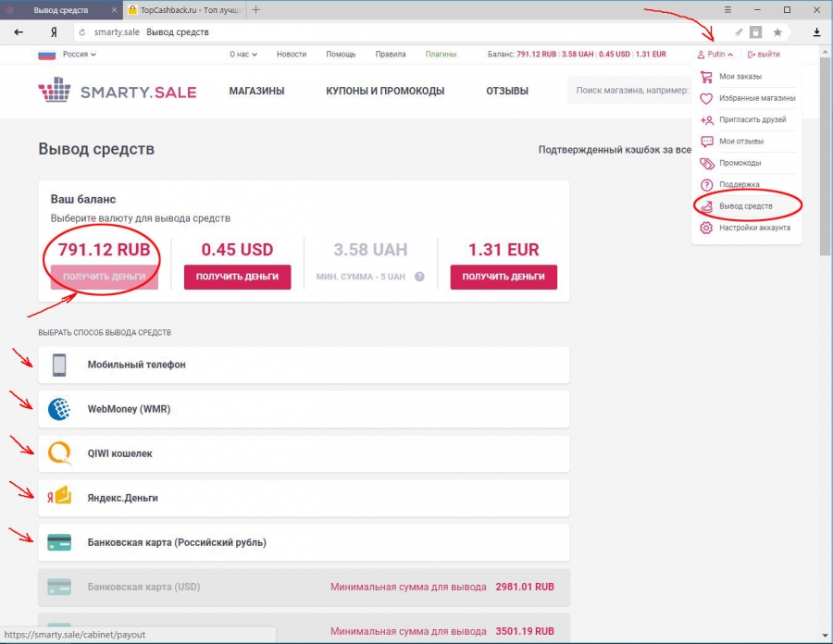
Task: Click the browser back arrow
Action: coord(19,32)
